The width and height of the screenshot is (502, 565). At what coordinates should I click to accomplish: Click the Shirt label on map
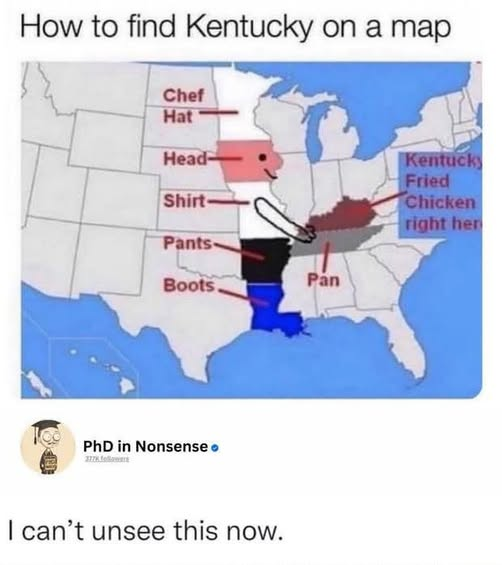[x=185, y=201]
